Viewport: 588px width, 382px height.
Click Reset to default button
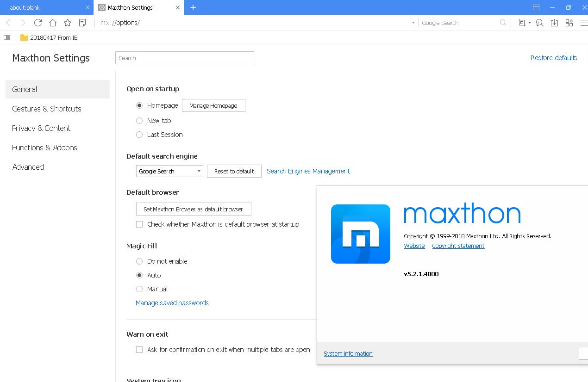[x=234, y=171]
